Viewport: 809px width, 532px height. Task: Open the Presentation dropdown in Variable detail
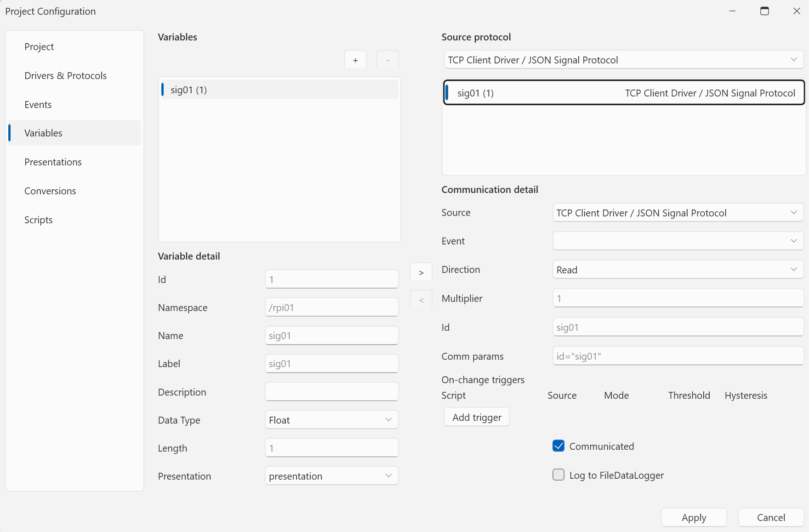pyautogui.click(x=331, y=476)
